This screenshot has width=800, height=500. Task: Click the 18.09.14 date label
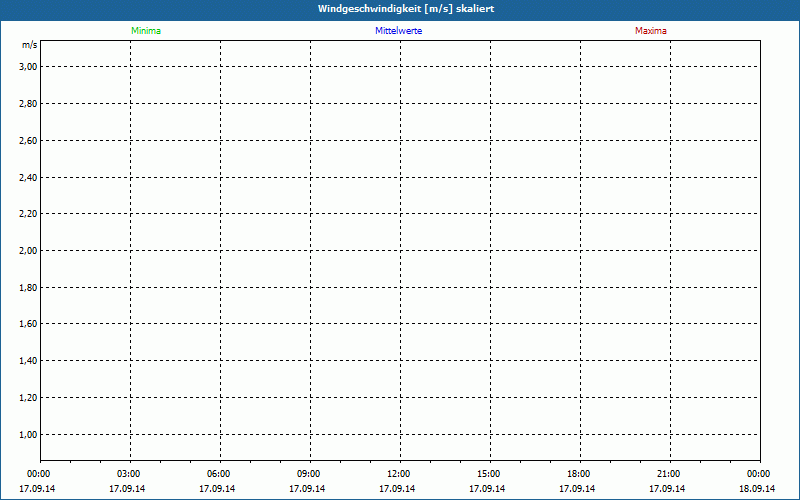[758, 489]
